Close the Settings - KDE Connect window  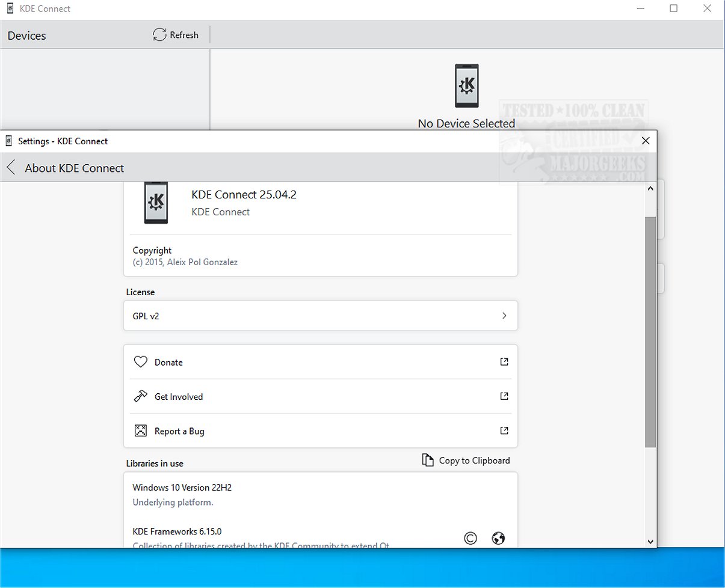tap(646, 141)
